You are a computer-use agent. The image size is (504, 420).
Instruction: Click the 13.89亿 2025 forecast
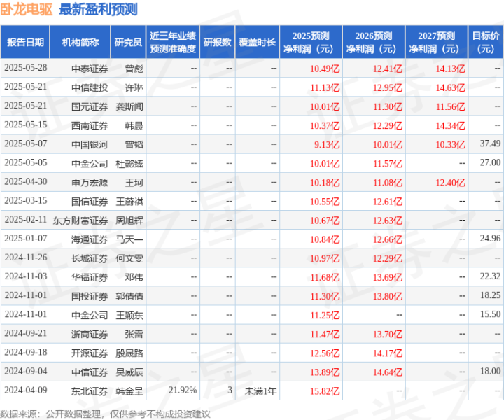[x=325, y=372]
